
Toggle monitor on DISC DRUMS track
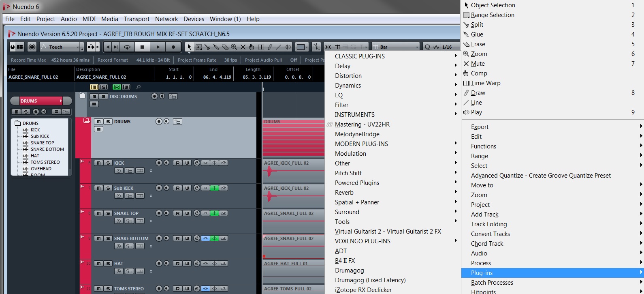pos(162,97)
